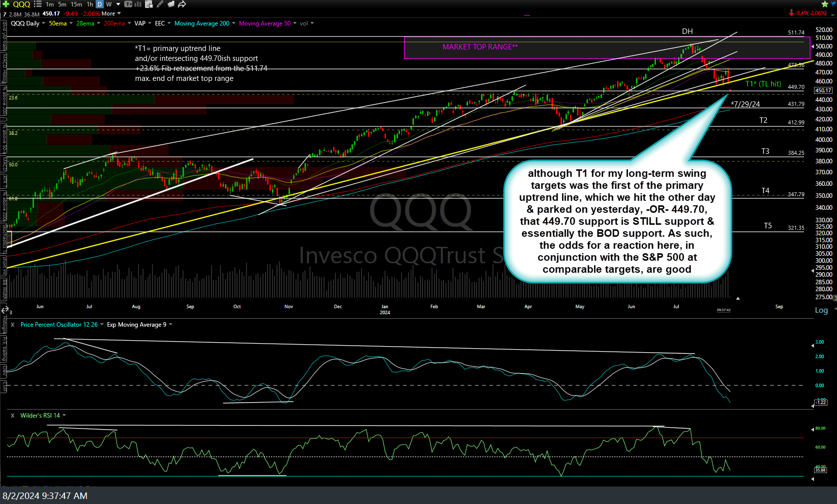This screenshot has height=504, width=837.
Task: Click the share arrow icon
Action: [x=182, y=4]
